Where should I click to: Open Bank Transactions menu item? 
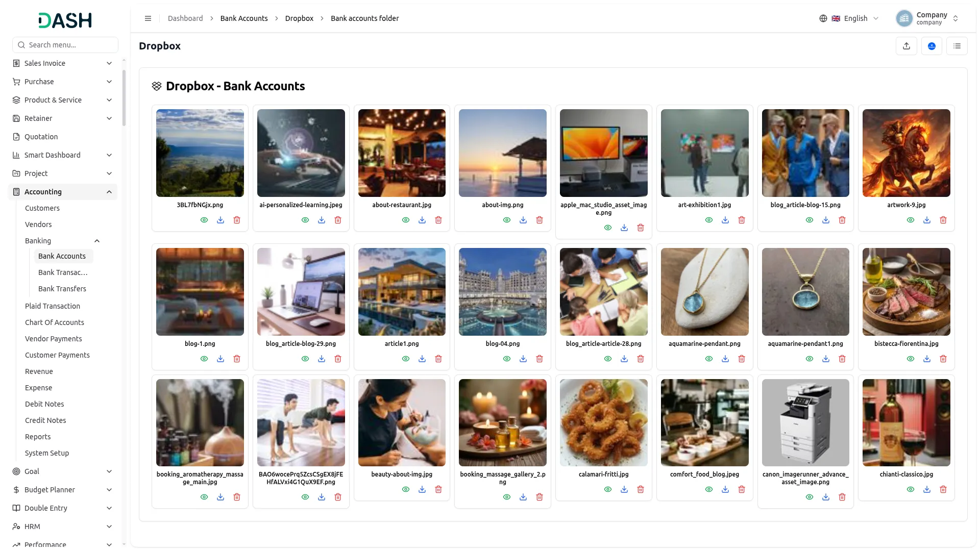[x=63, y=272]
